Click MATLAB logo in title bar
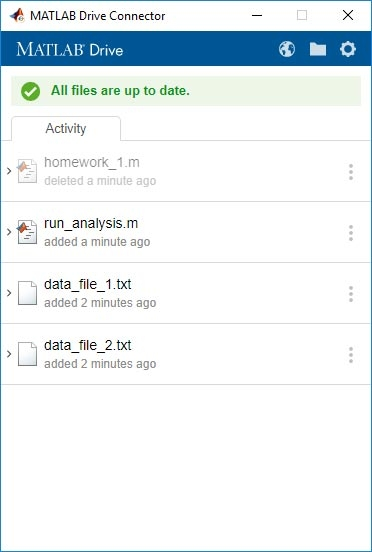 17,15
